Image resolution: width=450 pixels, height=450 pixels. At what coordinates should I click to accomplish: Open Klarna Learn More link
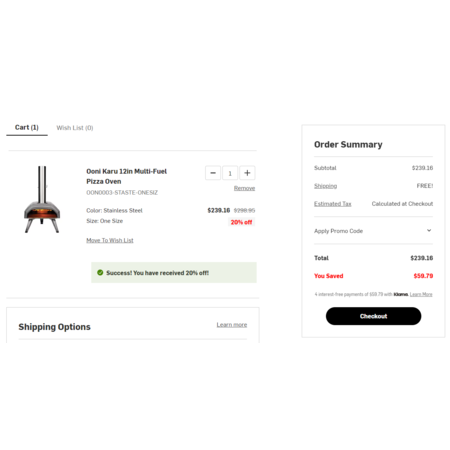[421, 294]
